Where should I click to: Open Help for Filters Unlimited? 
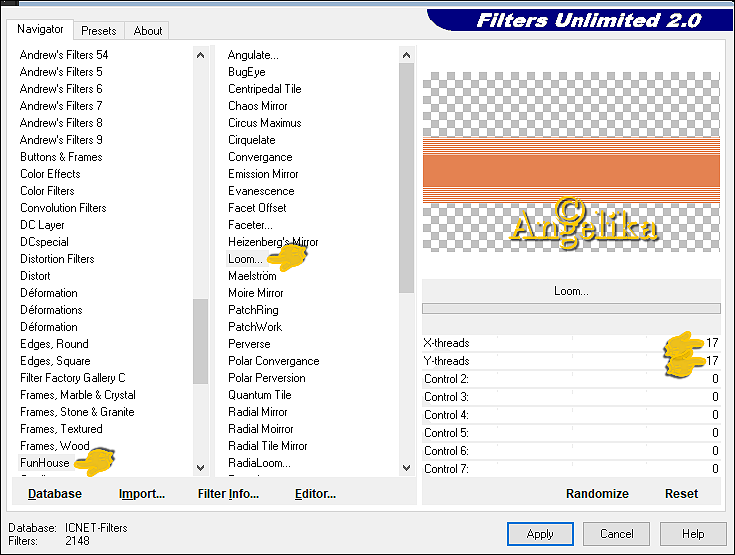(693, 534)
